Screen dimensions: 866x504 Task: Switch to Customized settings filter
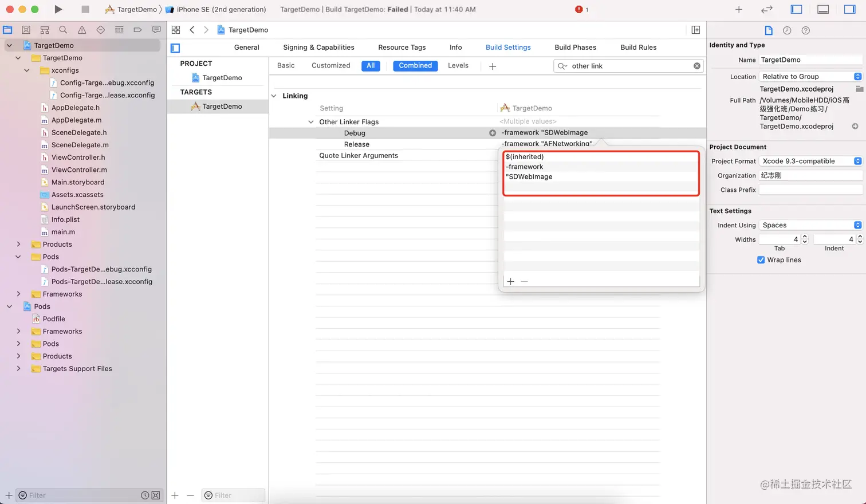click(x=331, y=66)
